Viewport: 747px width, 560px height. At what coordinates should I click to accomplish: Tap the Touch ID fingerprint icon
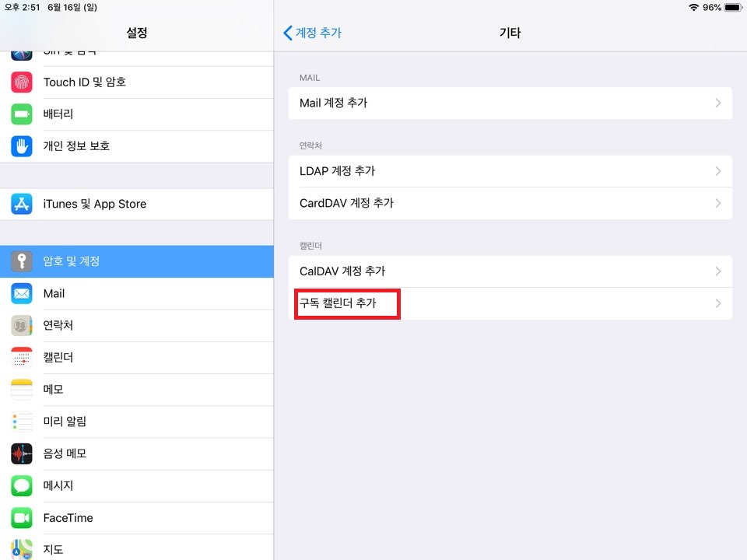[22, 82]
